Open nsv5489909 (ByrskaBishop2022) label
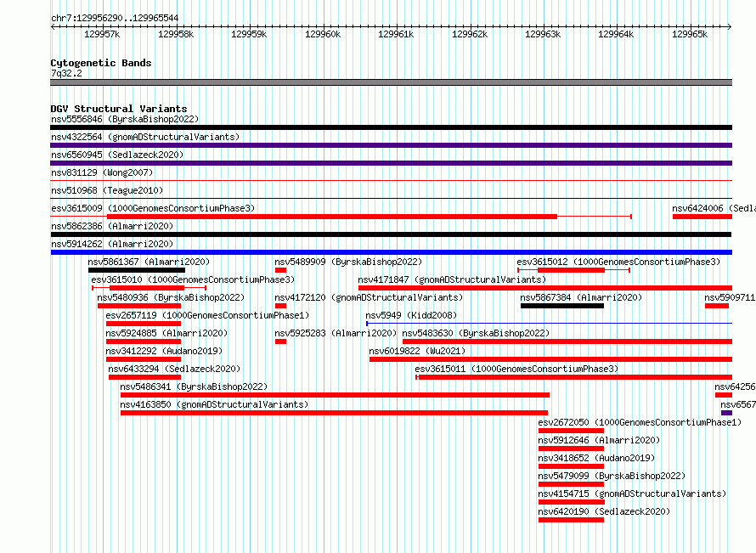756x553 pixels. pyautogui.click(x=348, y=262)
